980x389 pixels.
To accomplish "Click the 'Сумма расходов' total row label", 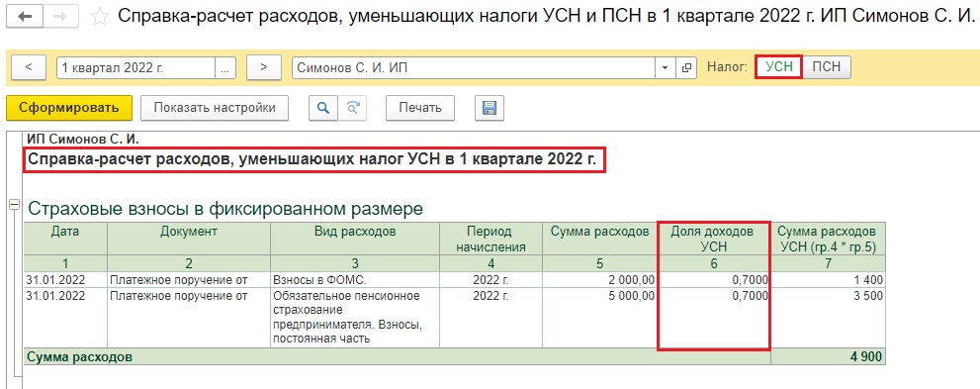I will click(x=79, y=357).
